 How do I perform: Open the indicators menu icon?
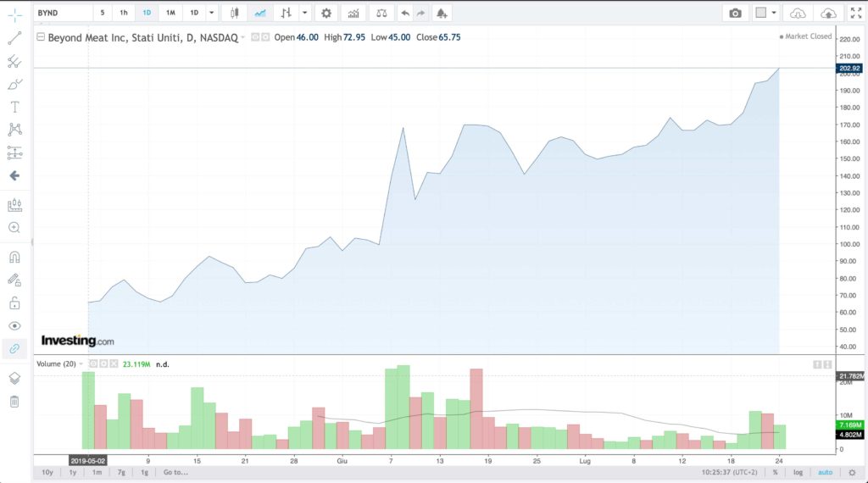pos(353,13)
